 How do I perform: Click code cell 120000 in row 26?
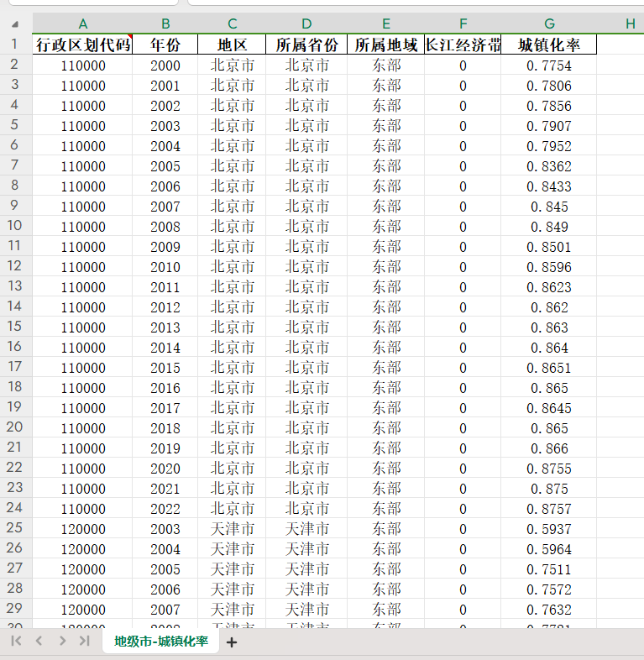coord(82,550)
